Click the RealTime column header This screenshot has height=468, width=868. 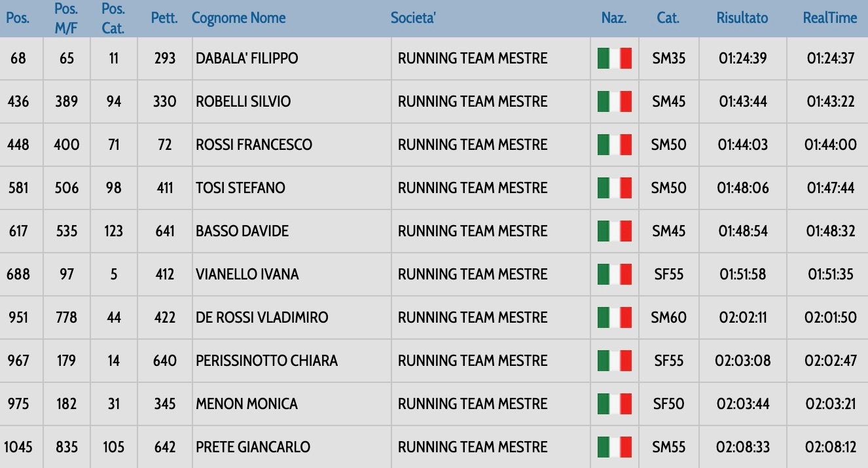pos(829,18)
